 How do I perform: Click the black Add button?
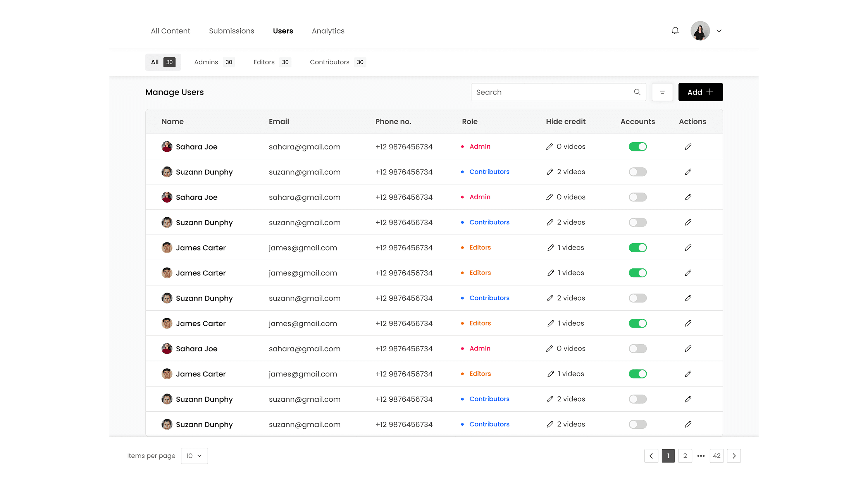pyautogui.click(x=700, y=92)
